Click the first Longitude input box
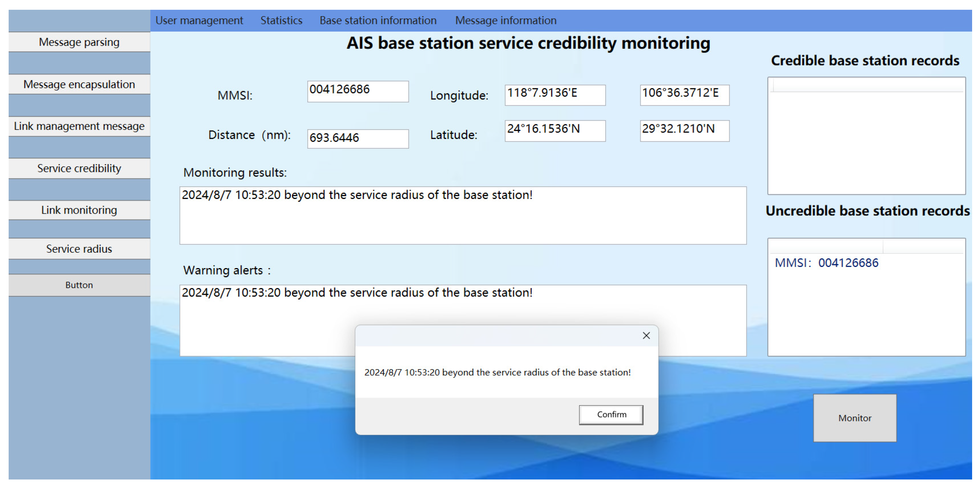Image resolution: width=980 pixels, height=487 pixels. coord(555,95)
